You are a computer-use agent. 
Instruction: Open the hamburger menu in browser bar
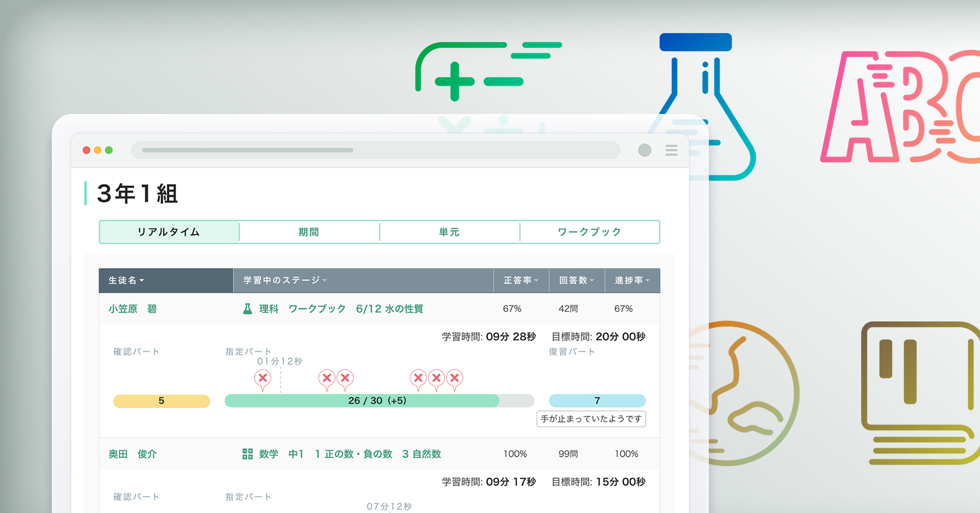tap(671, 150)
